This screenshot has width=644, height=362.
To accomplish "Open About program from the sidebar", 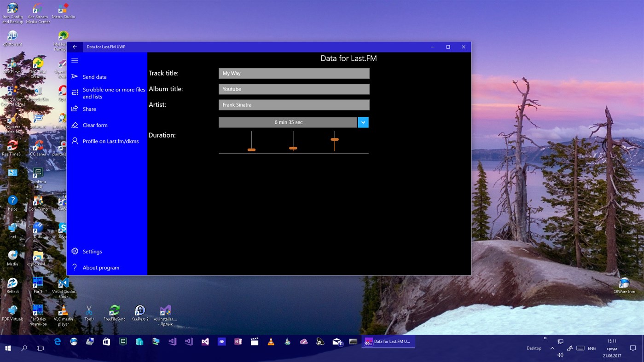I will (101, 268).
